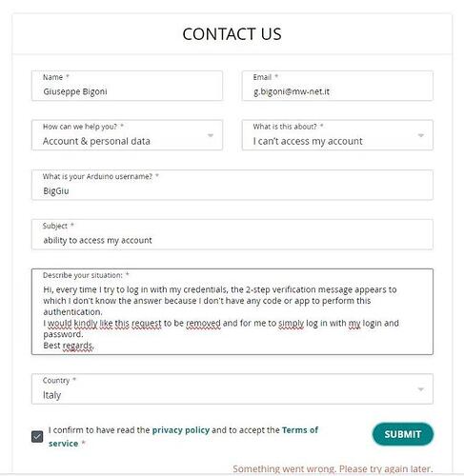Click the misspelled word 'removed' in the message
The width and height of the screenshot is (464, 476).
click(203, 323)
